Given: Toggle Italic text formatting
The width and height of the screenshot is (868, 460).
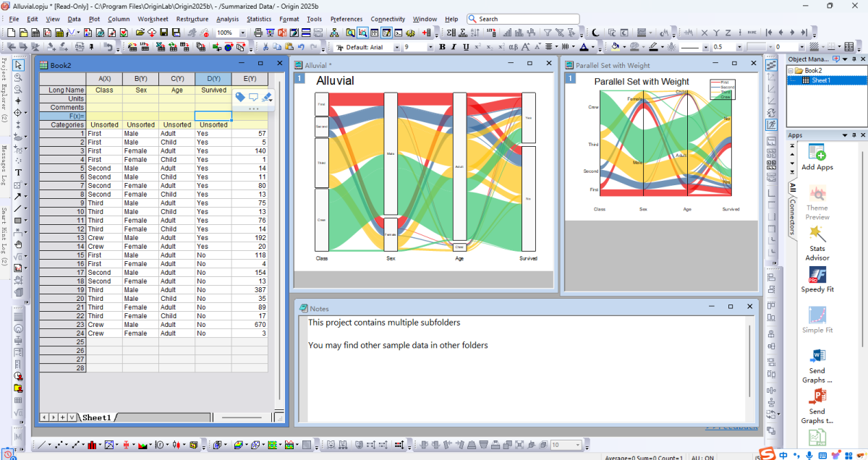Looking at the screenshot, I should click(455, 47).
